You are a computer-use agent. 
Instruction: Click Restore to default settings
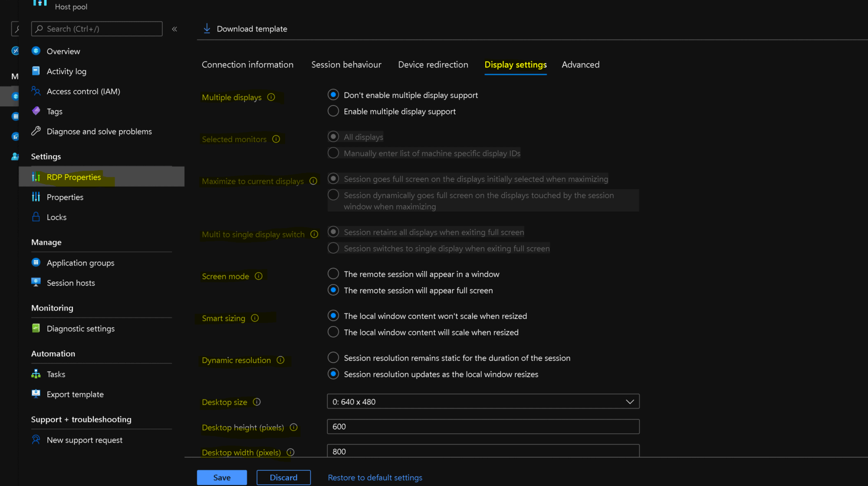click(375, 477)
